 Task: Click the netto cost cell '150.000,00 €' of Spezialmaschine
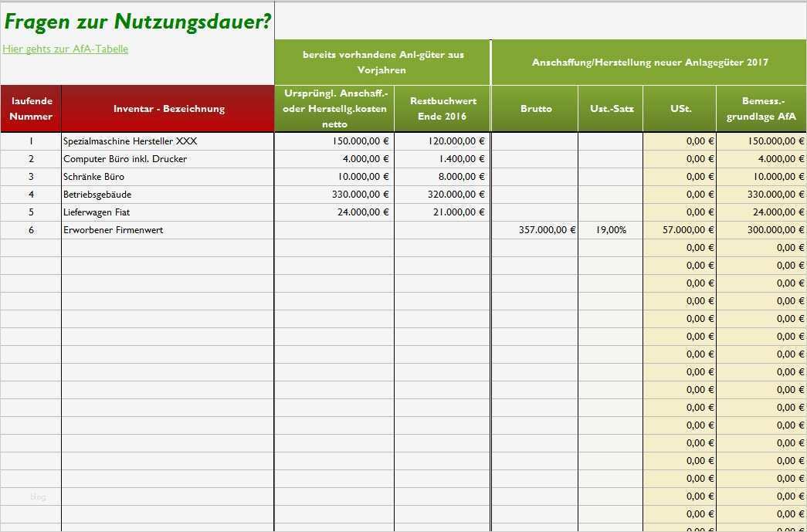point(334,141)
